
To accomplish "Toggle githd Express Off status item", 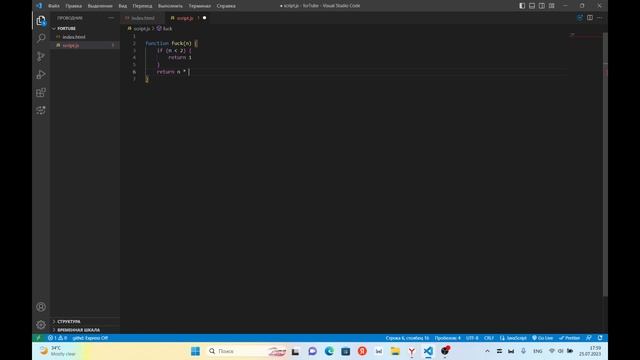I will [90, 338].
